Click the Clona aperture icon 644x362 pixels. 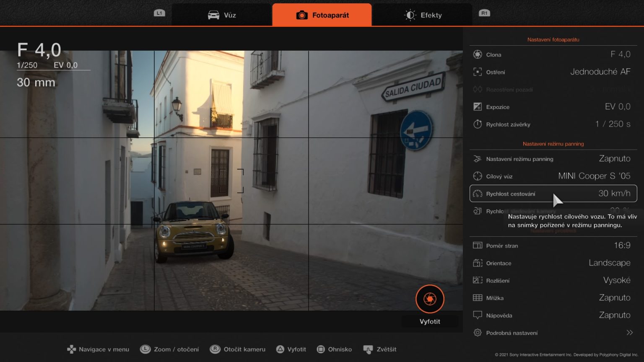tap(478, 54)
